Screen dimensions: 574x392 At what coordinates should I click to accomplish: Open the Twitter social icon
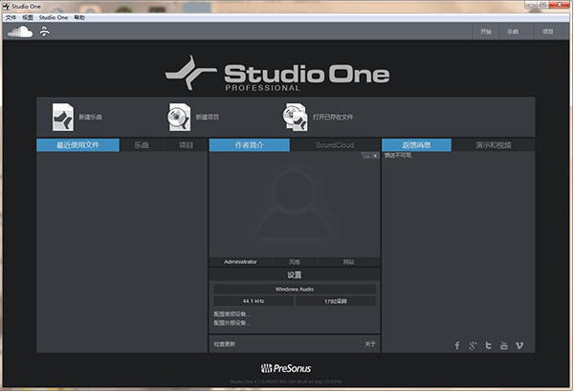488,345
